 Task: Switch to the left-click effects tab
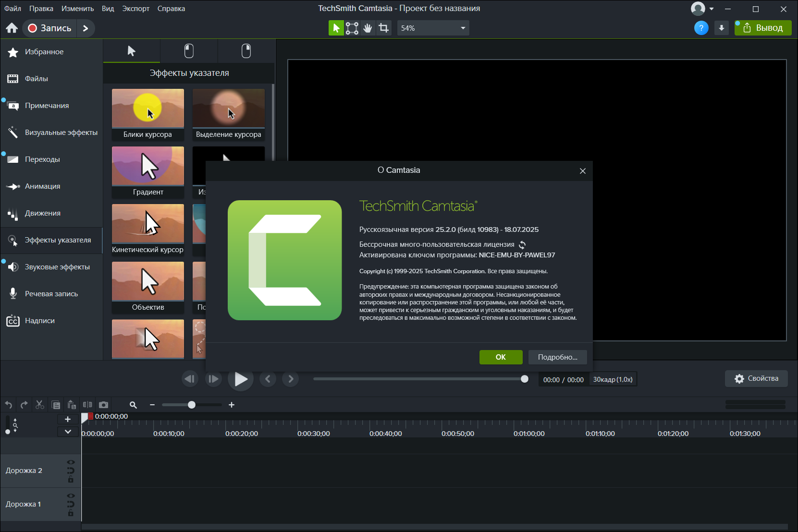(x=189, y=51)
